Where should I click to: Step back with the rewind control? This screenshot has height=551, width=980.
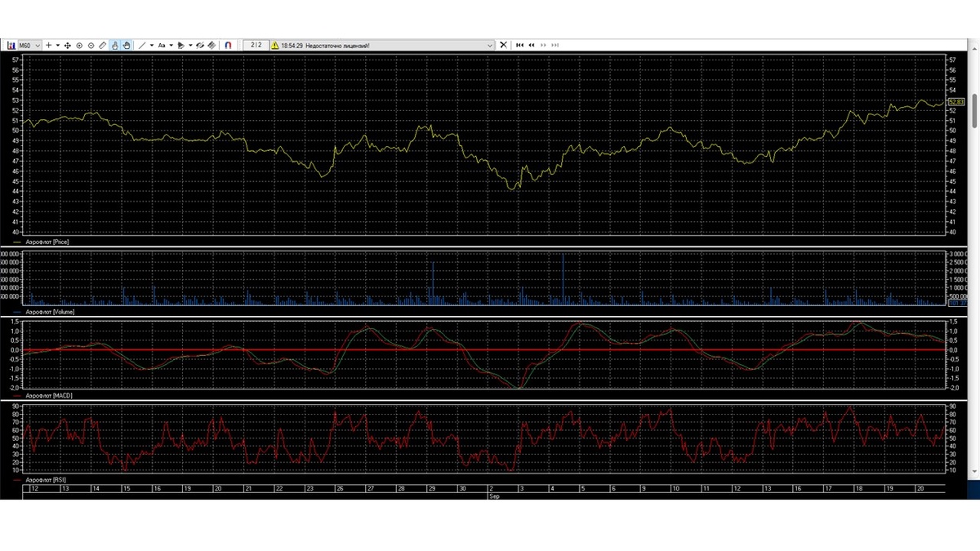532,45
